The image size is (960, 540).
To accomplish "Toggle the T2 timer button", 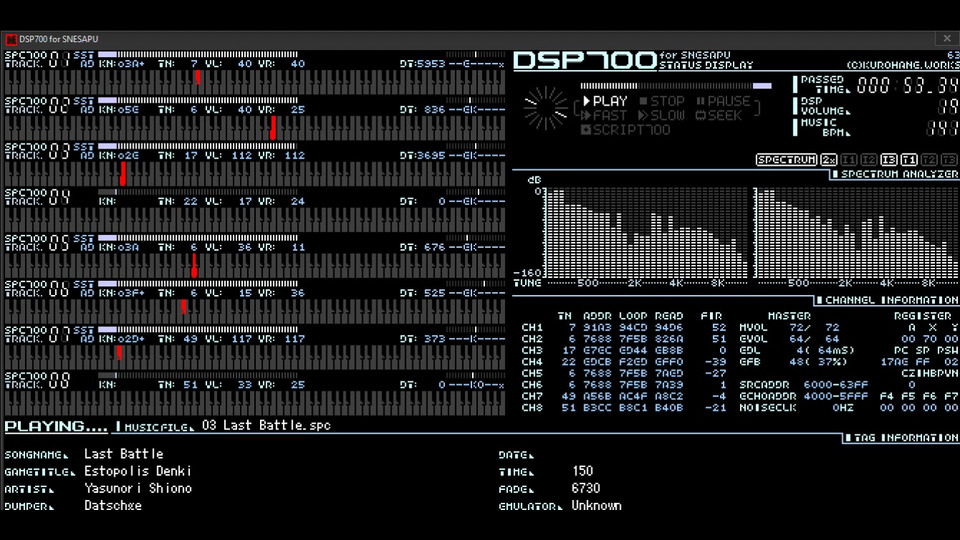I will click(929, 160).
